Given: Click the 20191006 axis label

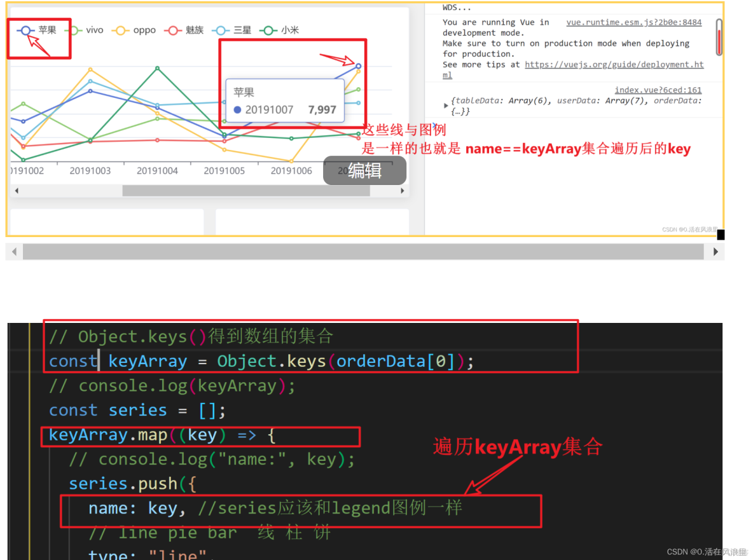Looking at the screenshot, I should (x=291, y=171).
